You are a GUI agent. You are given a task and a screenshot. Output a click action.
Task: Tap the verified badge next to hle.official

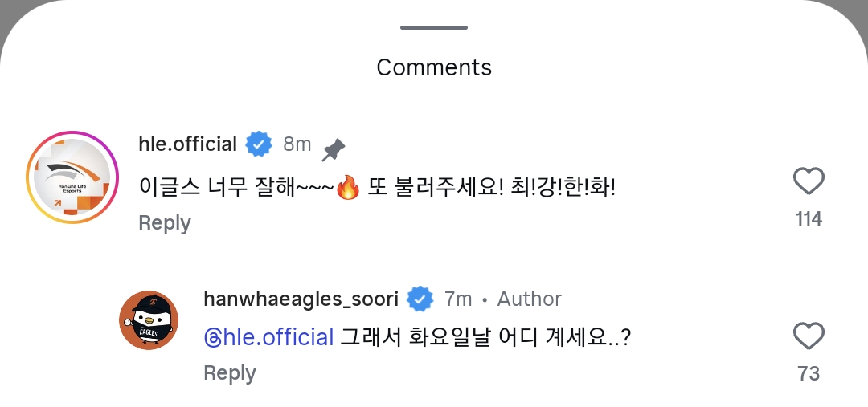tap(259, 144)
